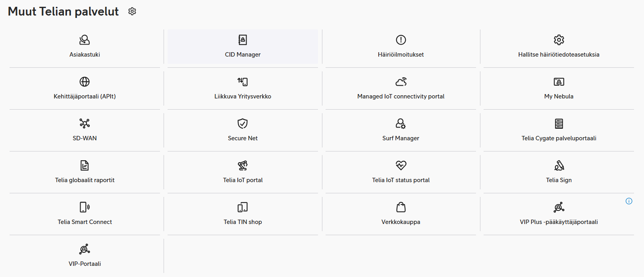644x277 pixels.
Task: Launch Telia Smart Connect
Action: tap(85, 222)
